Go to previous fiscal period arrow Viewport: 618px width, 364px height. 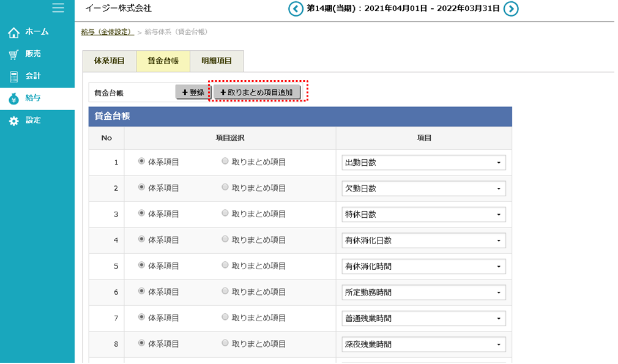pos(296,9)
